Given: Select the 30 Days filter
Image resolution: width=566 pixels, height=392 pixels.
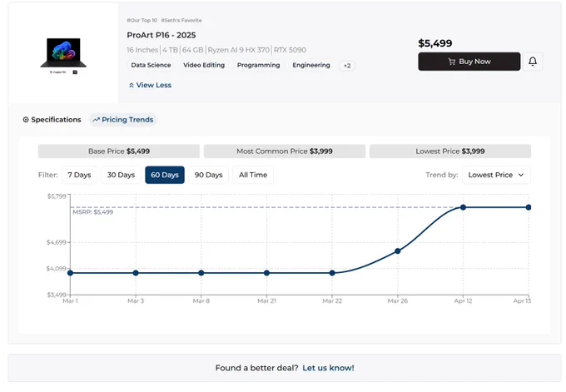Looking at the screenshot, I should tap(121, 175).
